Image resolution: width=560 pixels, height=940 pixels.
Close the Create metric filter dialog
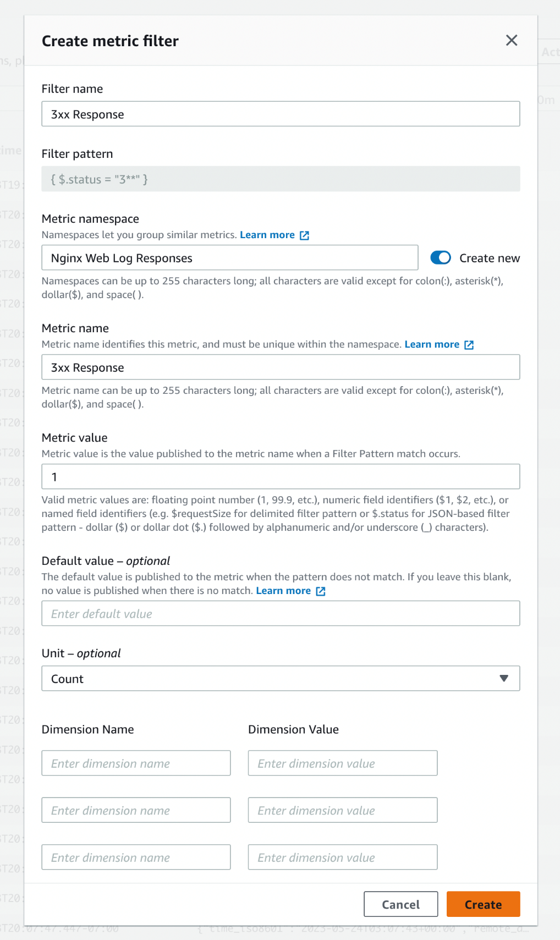[512, 40]
